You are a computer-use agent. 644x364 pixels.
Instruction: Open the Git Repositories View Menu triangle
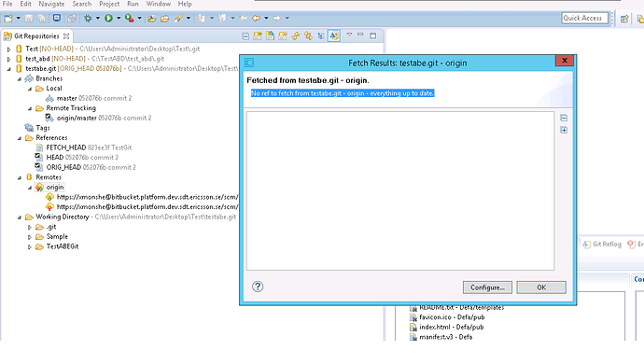[349, 35]
